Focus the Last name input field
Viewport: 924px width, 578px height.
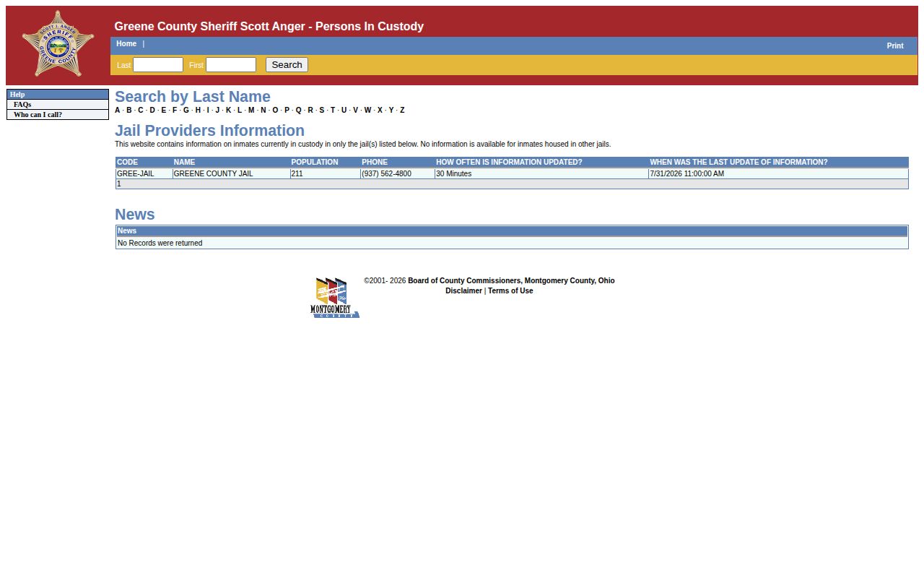point(158,65)
